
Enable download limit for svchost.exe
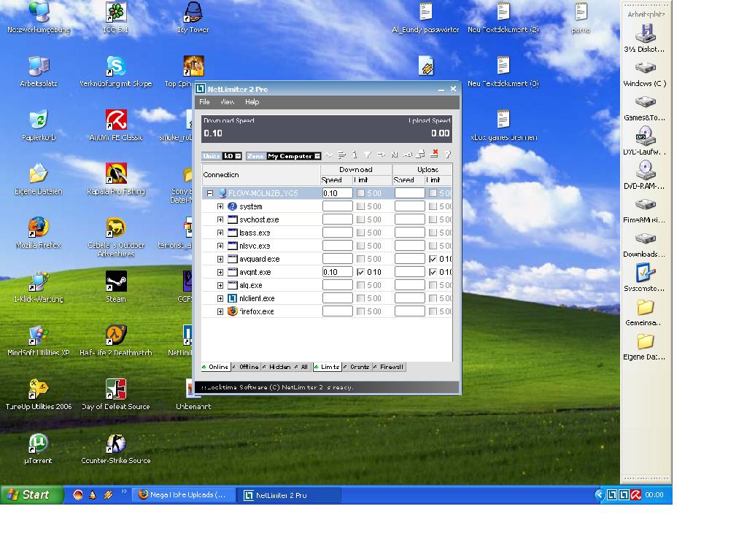click(x=360, y=219)
